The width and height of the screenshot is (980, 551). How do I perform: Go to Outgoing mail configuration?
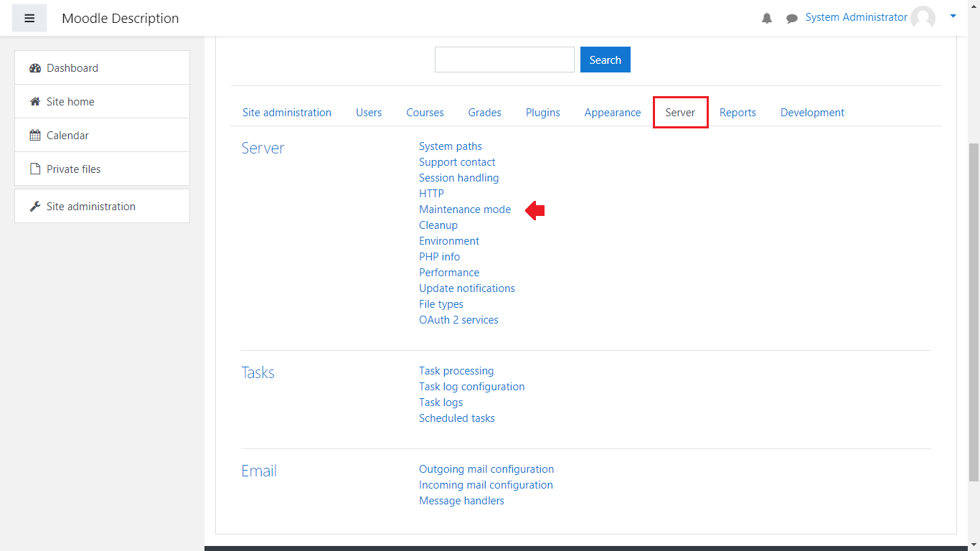(486, 469)
